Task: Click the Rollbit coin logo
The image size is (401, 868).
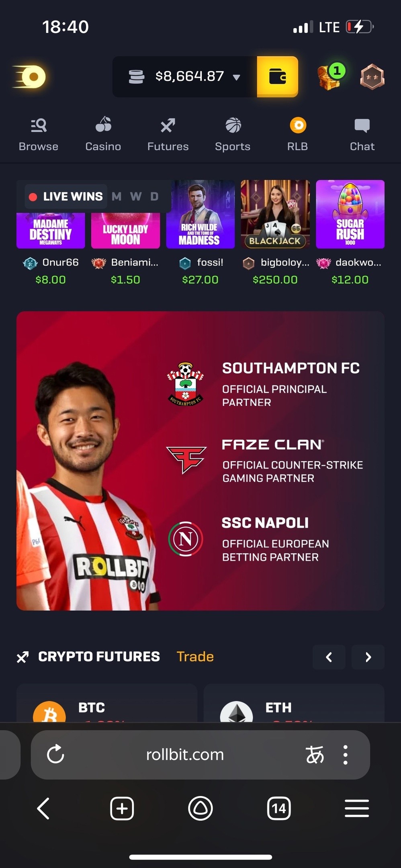Action: (30, 76)
